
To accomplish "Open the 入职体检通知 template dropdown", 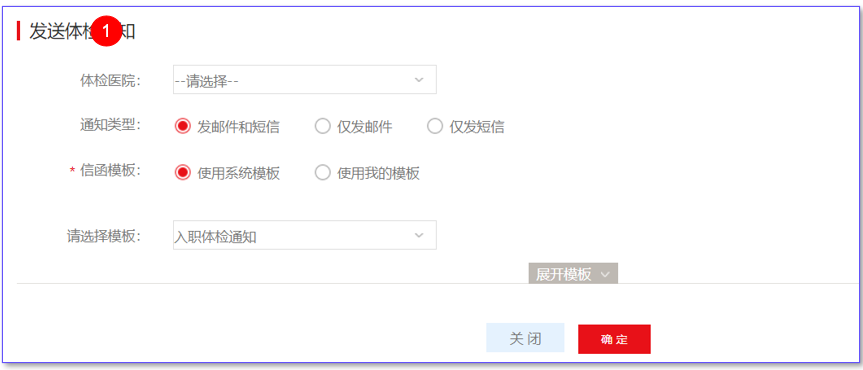I will [305, 235].
